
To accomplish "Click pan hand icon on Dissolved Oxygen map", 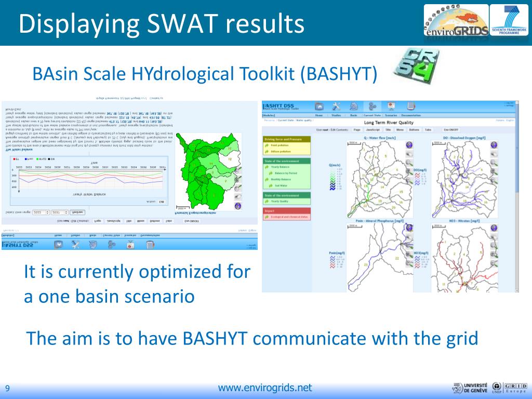I will [x=494, y=154].
